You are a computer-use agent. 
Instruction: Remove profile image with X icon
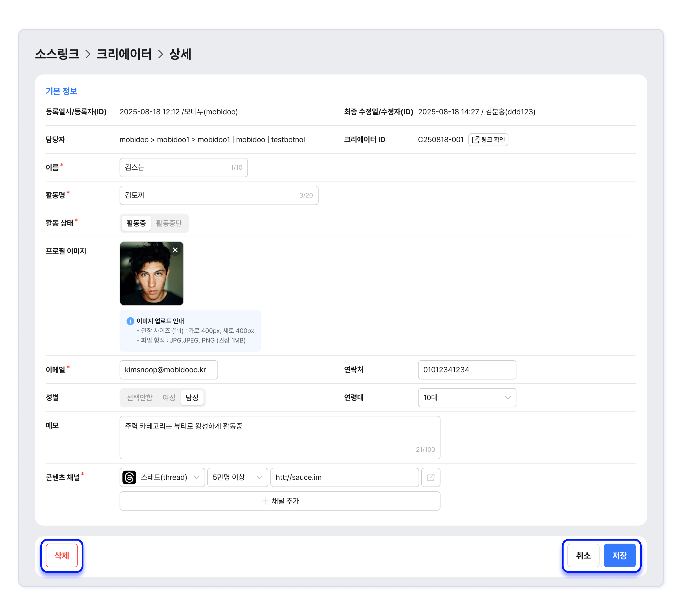point(175,250)
